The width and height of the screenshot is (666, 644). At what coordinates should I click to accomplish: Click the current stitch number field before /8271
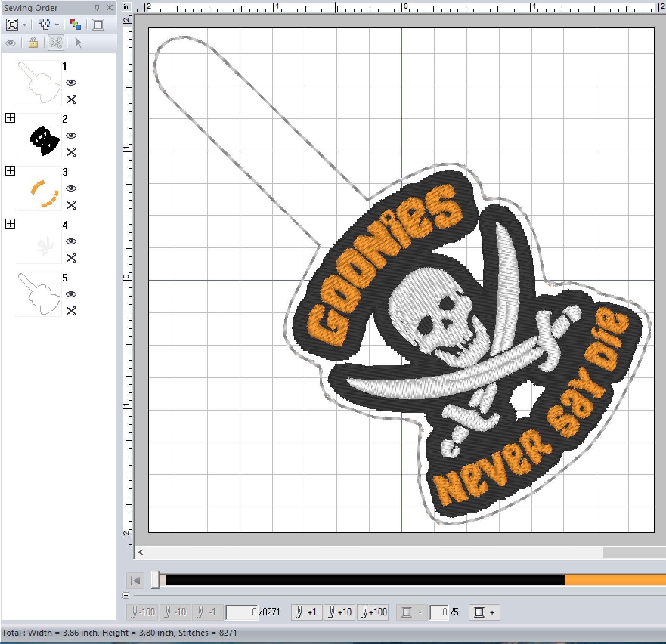pos(242,612)
